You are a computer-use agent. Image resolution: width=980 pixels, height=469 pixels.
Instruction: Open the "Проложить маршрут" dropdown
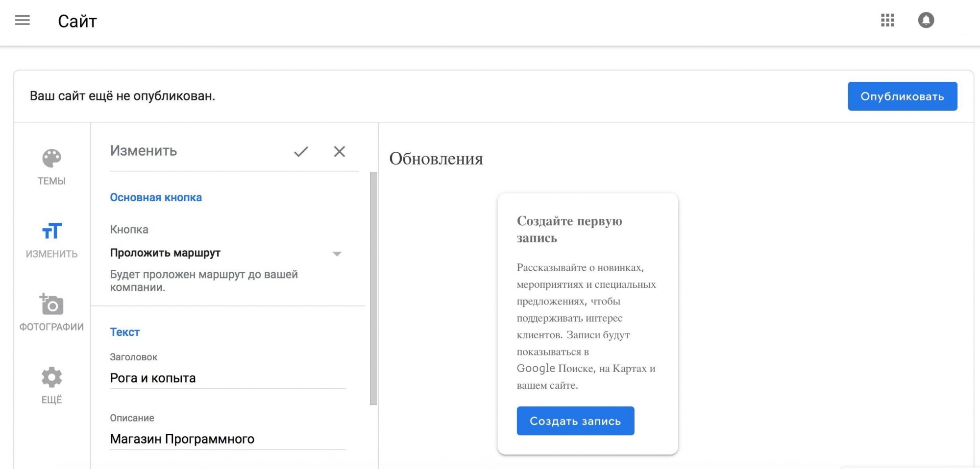point(227,253)
